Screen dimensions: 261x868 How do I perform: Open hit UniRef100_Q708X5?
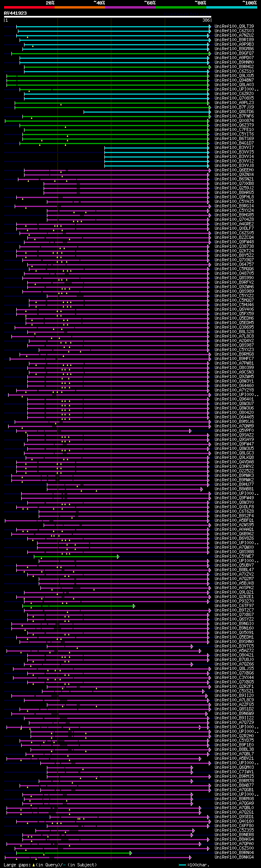[x=234, y=98]
